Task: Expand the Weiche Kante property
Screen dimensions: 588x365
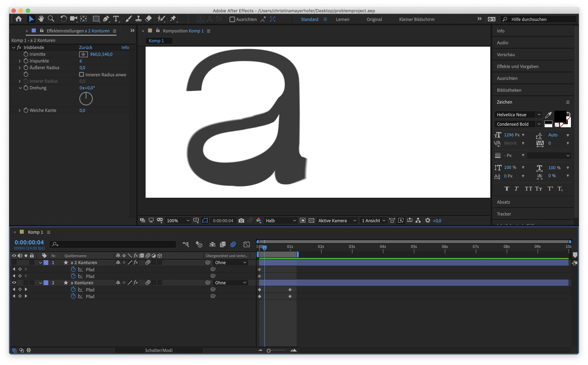Action: (20, 110)
